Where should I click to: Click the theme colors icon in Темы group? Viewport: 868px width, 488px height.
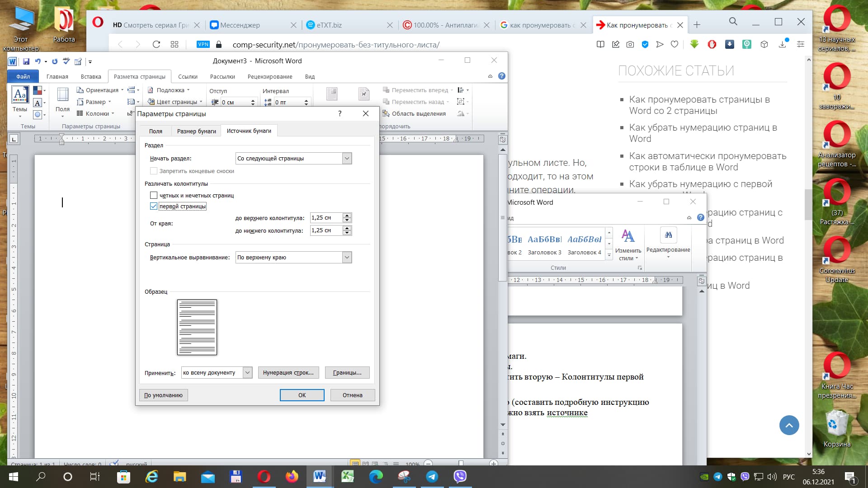(38, 91)
